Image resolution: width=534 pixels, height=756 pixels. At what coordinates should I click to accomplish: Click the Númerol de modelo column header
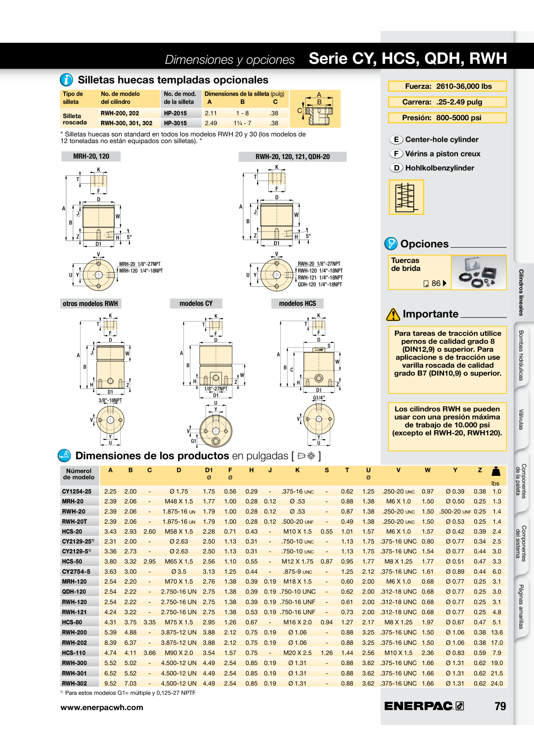click(79, 474)
